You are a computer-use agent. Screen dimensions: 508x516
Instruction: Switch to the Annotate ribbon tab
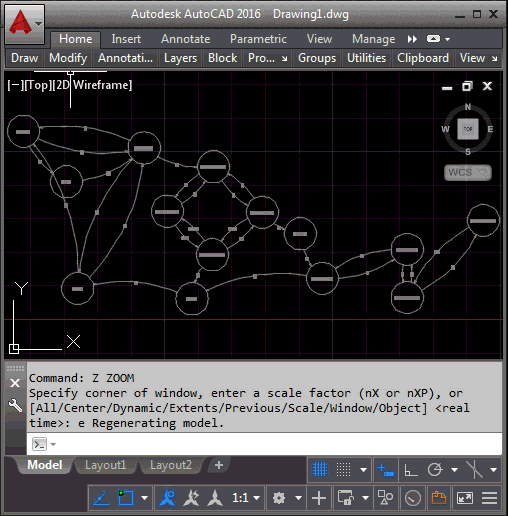(185, 39)
